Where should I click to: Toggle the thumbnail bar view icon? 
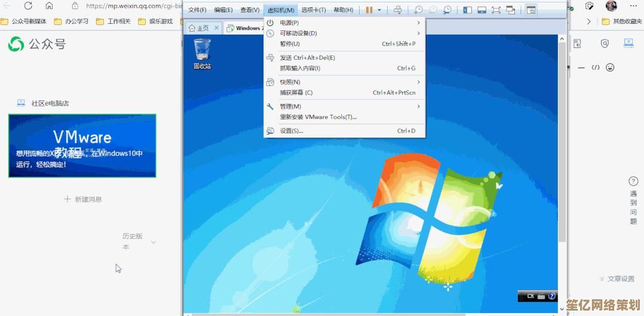tap(482, 10)
